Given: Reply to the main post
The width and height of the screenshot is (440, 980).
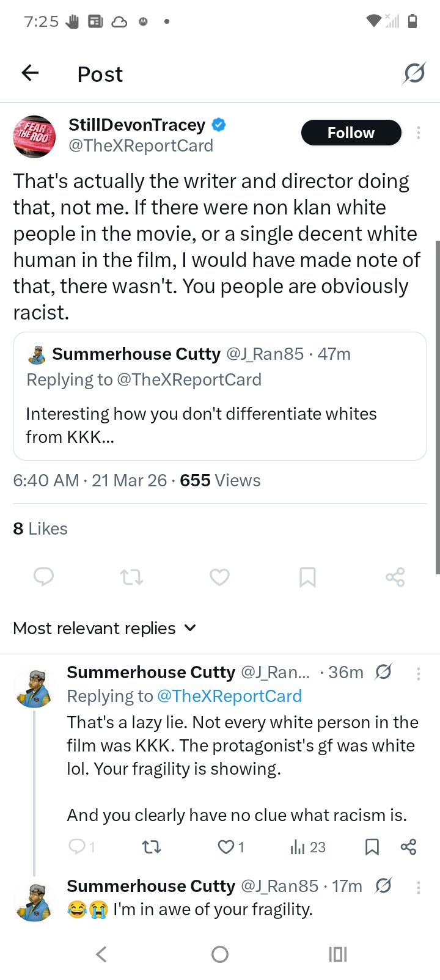Looking at the screenshot, I should pos(43,577).
